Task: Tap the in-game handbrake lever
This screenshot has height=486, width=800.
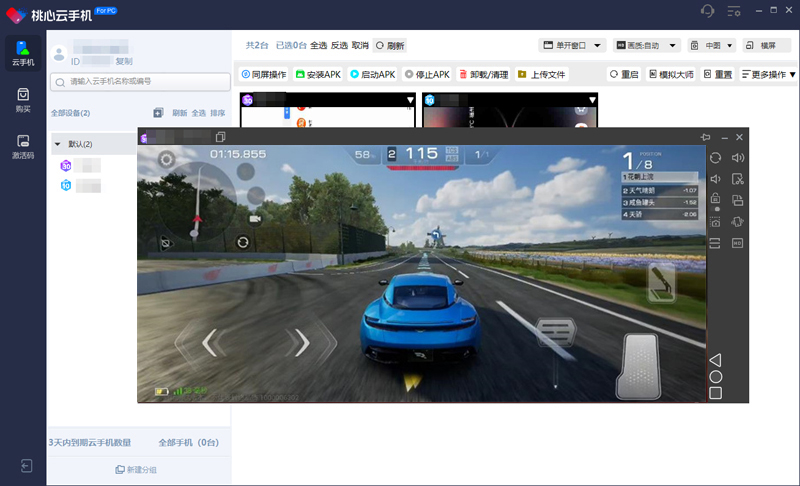Action: pos(662,282)
